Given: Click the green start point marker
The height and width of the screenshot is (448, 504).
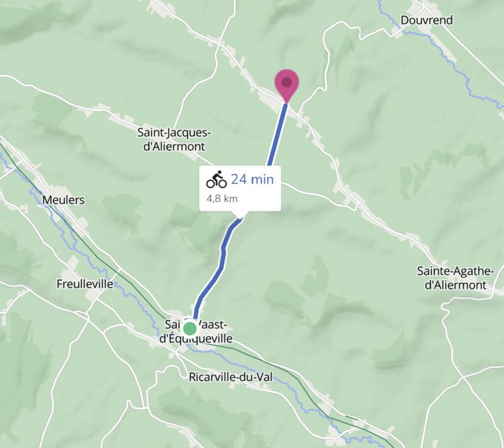Looking at the screenshot, I should point(189,329).
